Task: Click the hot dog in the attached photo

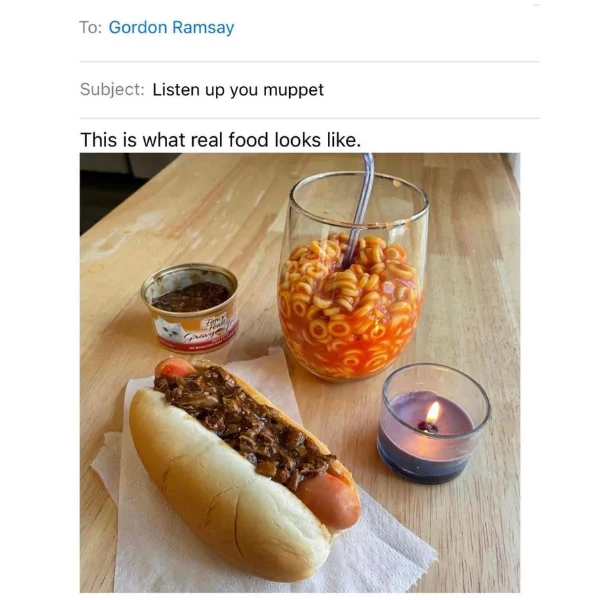Action: tap(245, 467)
